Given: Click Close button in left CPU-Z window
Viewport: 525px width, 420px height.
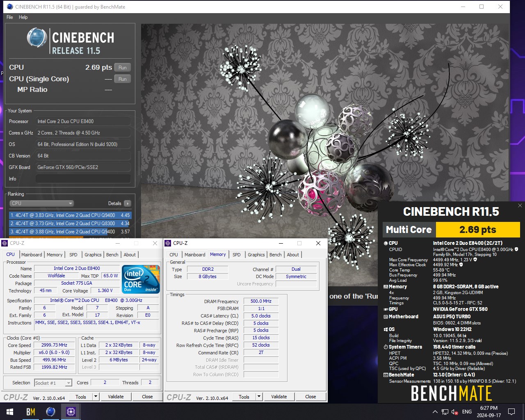Looking at the screenshot, I should point(147,397).
